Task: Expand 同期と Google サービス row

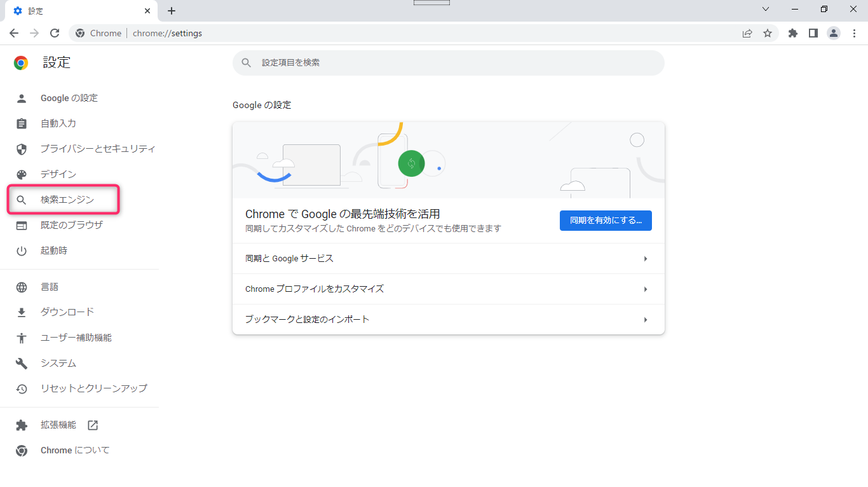Action: point(448,259)
